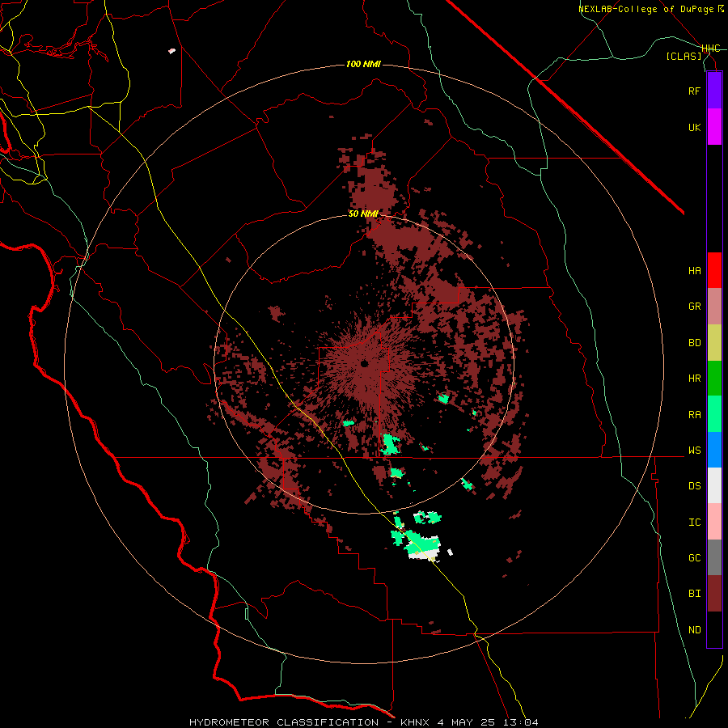Click the NEXLAB-College of DuPage credit text
This screenshot has height=728, width=728.
coord(645,9)
